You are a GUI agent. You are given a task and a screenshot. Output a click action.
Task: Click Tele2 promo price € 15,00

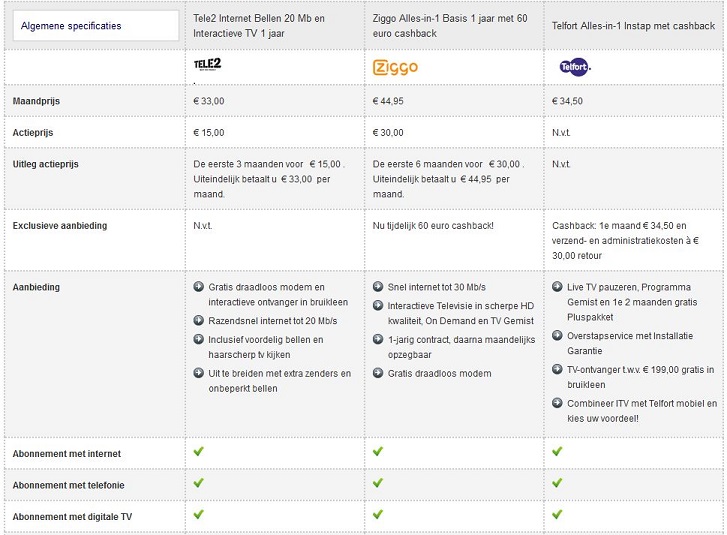209,133
